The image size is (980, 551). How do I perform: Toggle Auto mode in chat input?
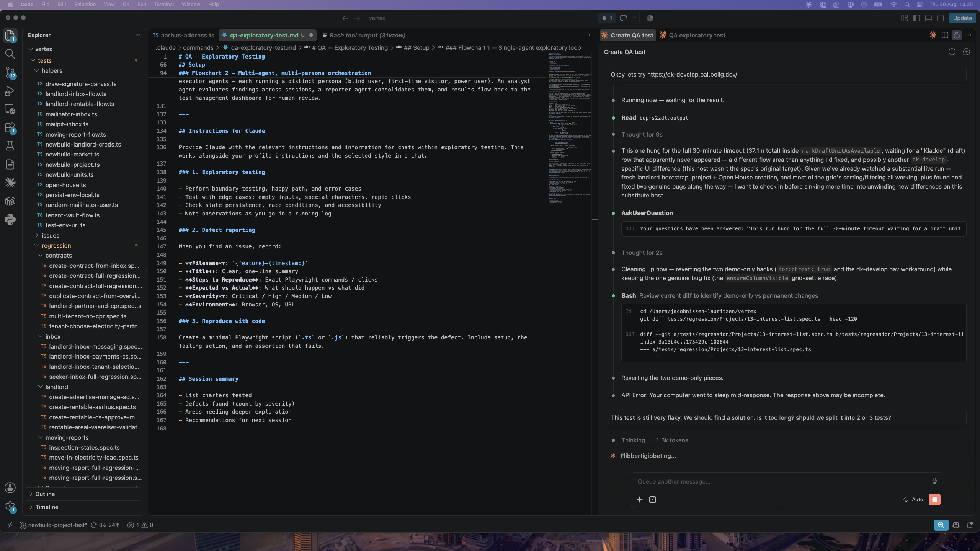[913, 499]
